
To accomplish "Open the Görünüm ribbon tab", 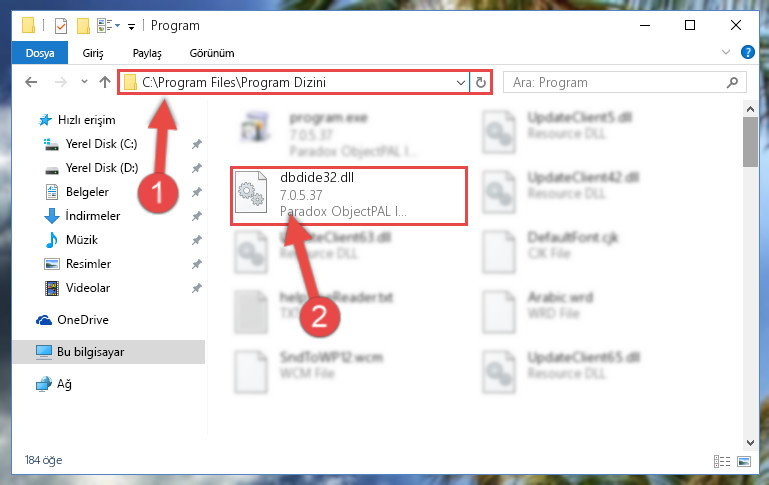I will click(x=212, y=53).
